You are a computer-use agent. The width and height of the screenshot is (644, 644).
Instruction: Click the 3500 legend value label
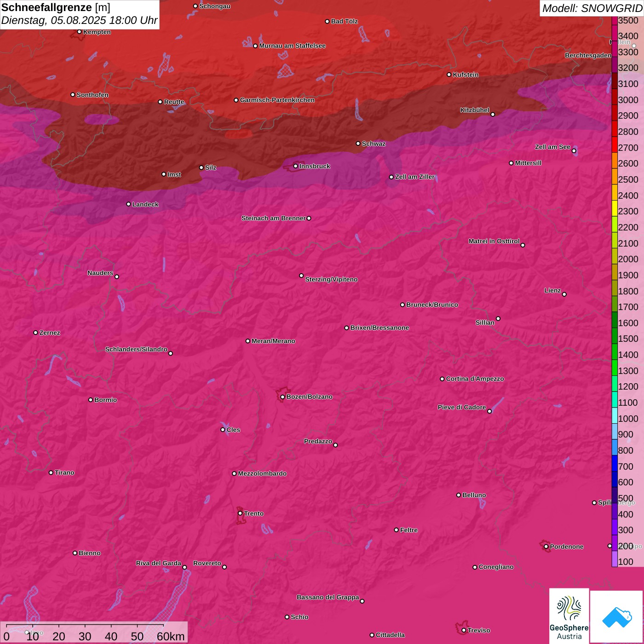pos(628,20)
